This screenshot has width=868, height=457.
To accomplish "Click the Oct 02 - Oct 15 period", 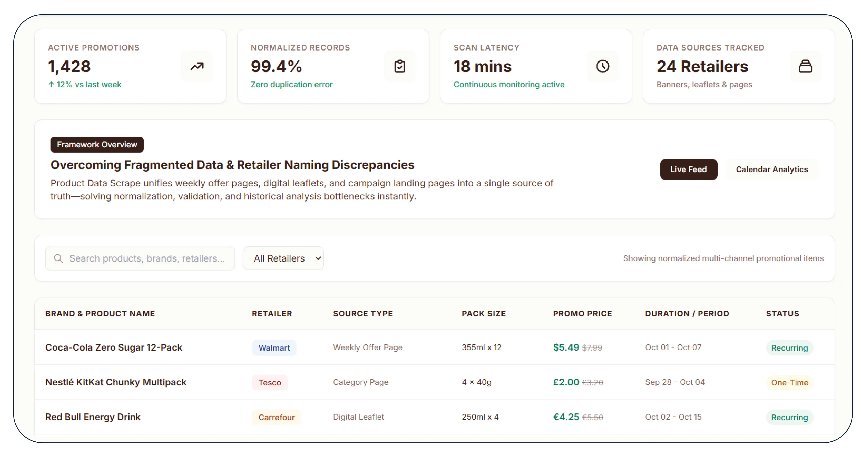I will click(x=673, y=417).
